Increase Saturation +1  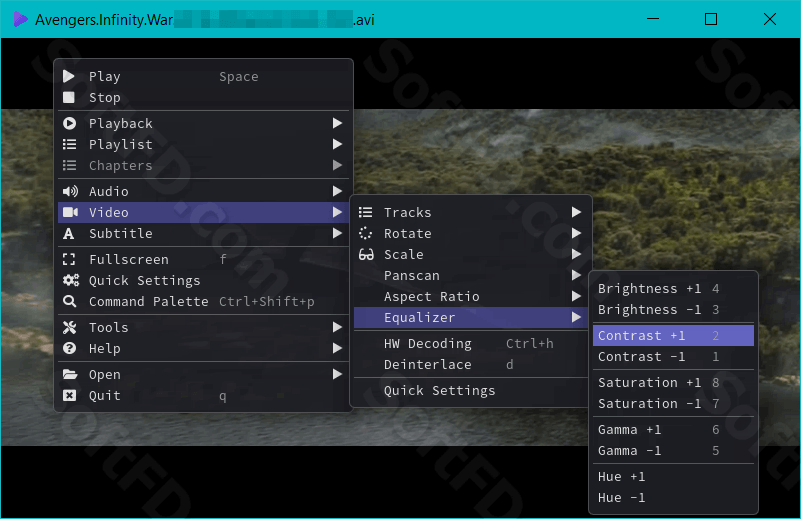[x=673, y=383]
